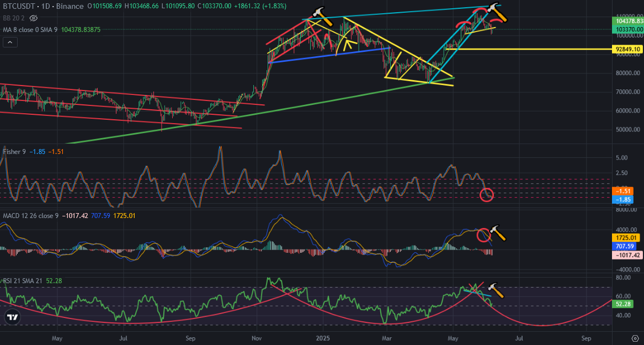Click the TradingView logo

click(x=13, y=317)
